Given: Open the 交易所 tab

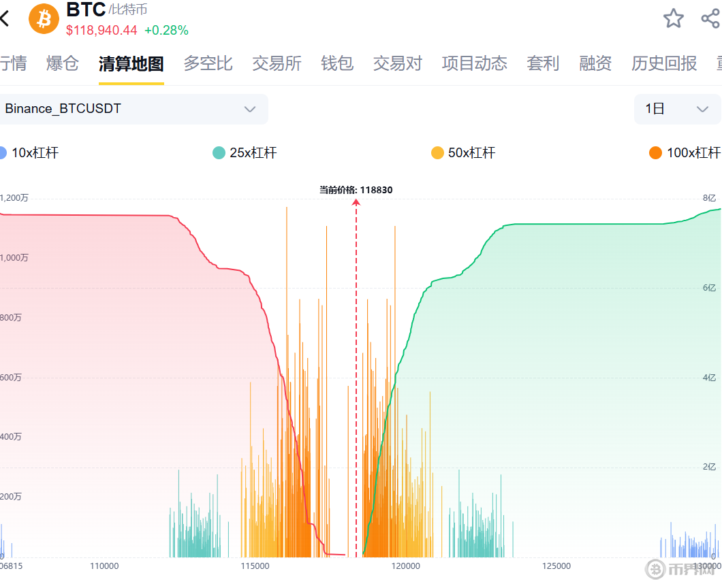Looking at the screenshot, I should pos(277,64).
